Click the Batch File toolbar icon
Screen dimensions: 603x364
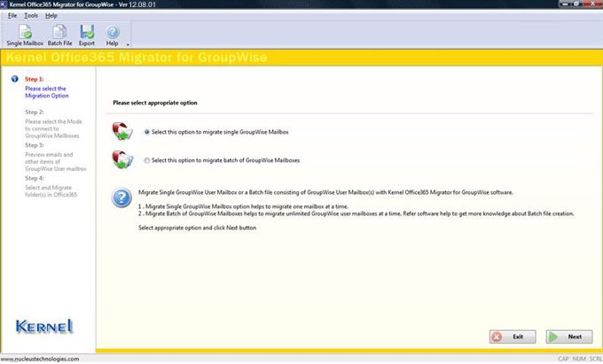(59, 35)
